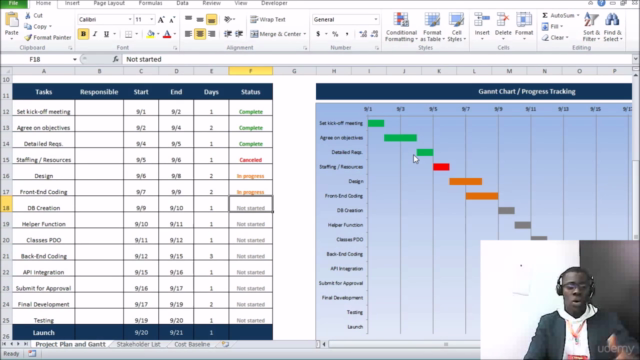Expand the Name Box dropdown arrow

pyautogui.click(x=75, y=60)
